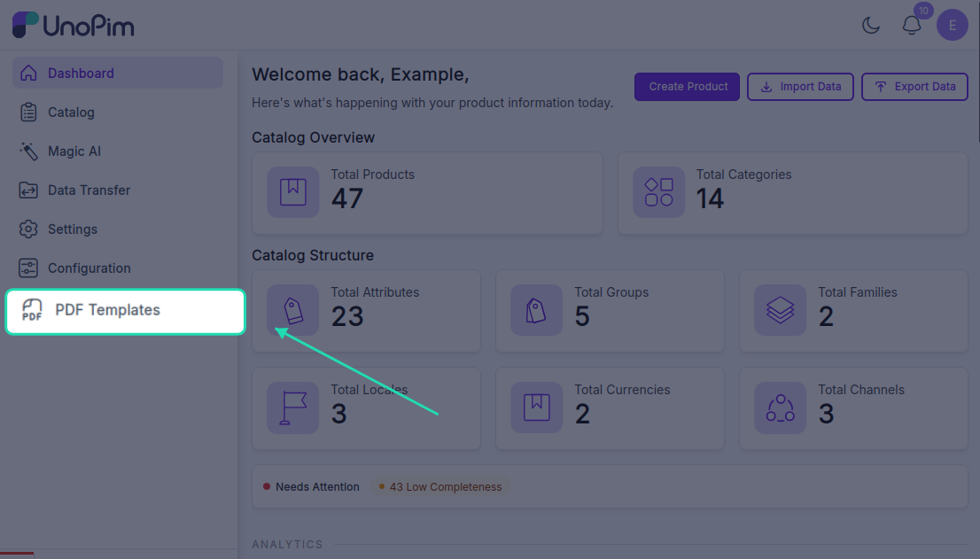Click the Total Channels label

click(x=861, y=390)
